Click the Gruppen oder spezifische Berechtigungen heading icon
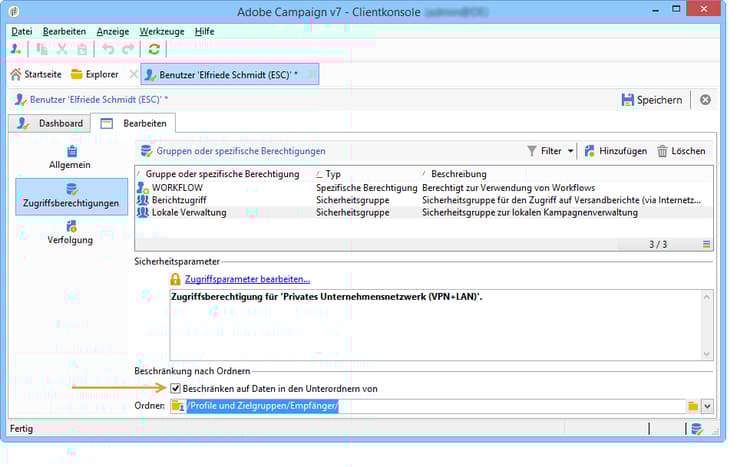750x467 pixels. [x=146, y=151]
